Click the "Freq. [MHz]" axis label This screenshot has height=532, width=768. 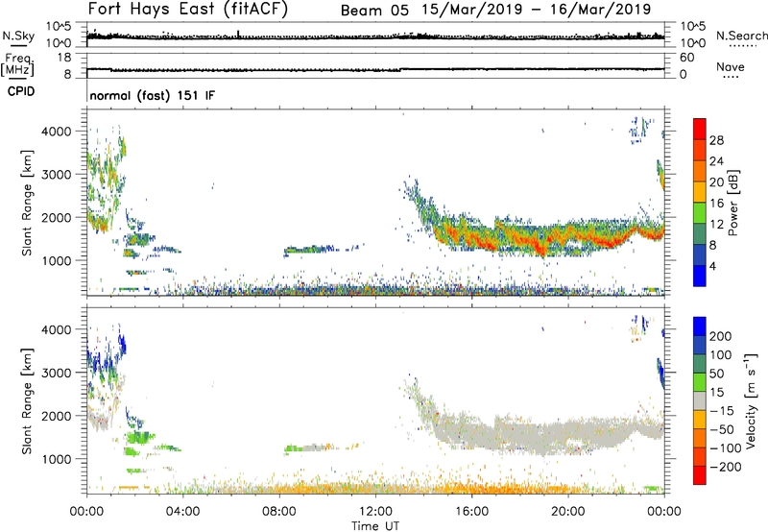pyautogui.click(x=17, y=64)
